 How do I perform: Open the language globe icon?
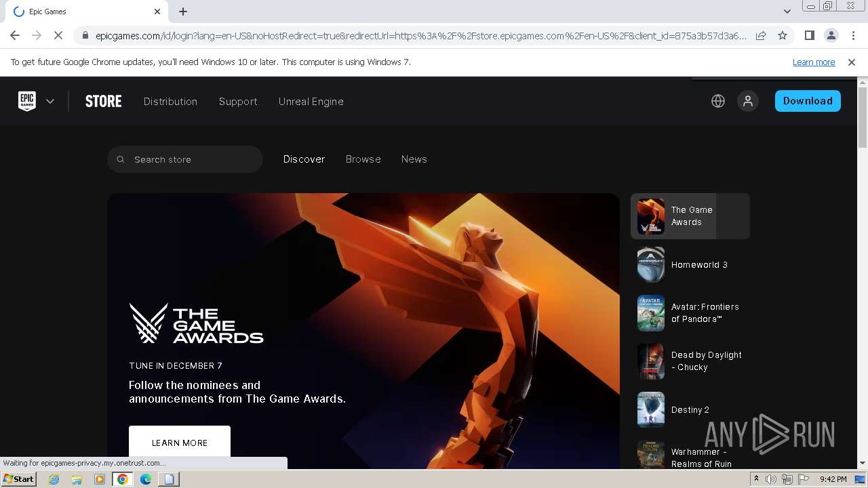(x=718, y=101)
